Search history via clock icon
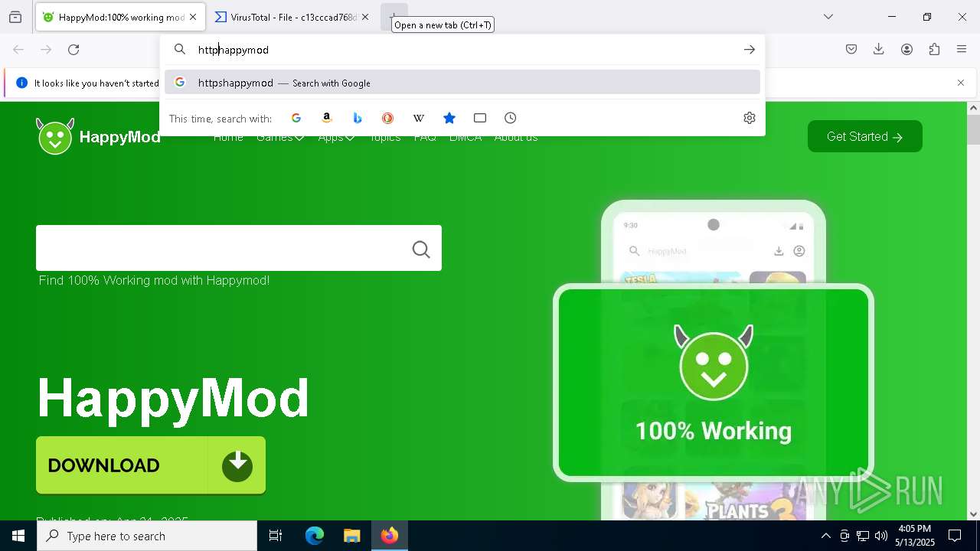980x551 pixels. [x=511, y=118]
